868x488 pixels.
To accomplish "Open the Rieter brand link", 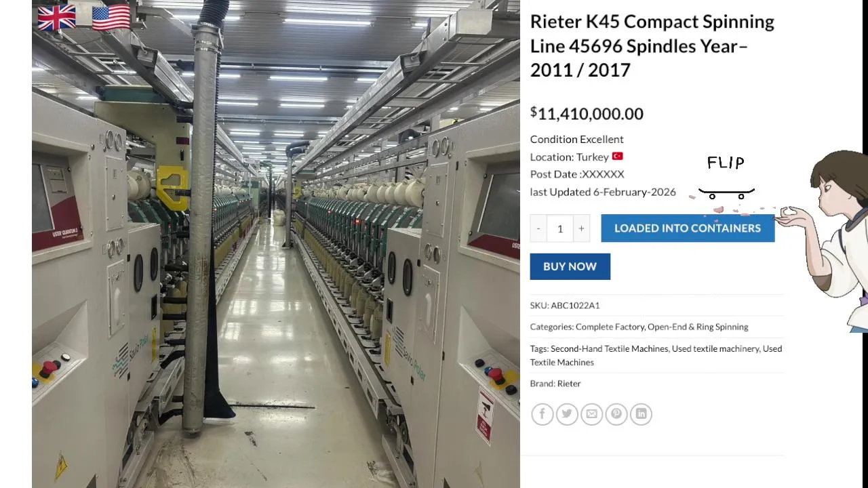I will pyautogui.click(x=569, y=384).
